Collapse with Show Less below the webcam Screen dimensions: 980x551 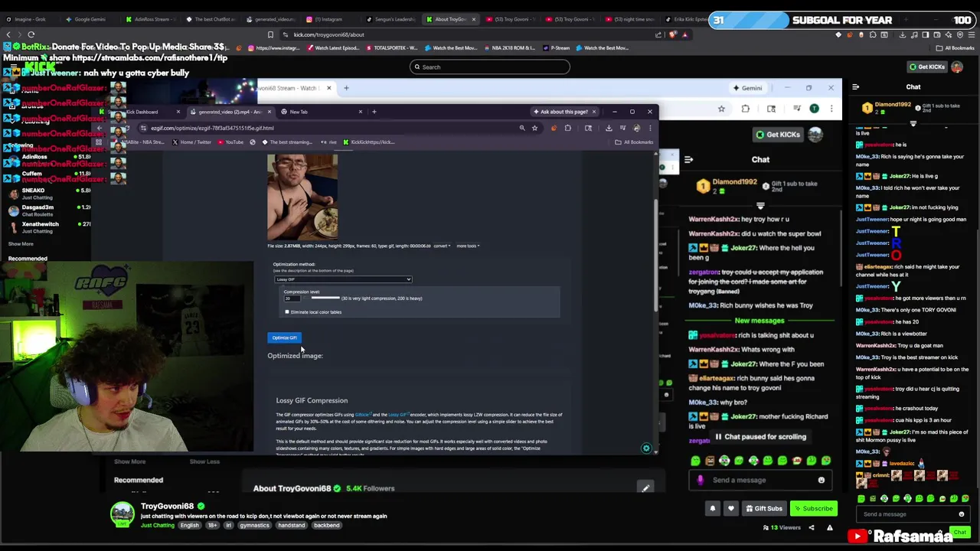(204, 461)
